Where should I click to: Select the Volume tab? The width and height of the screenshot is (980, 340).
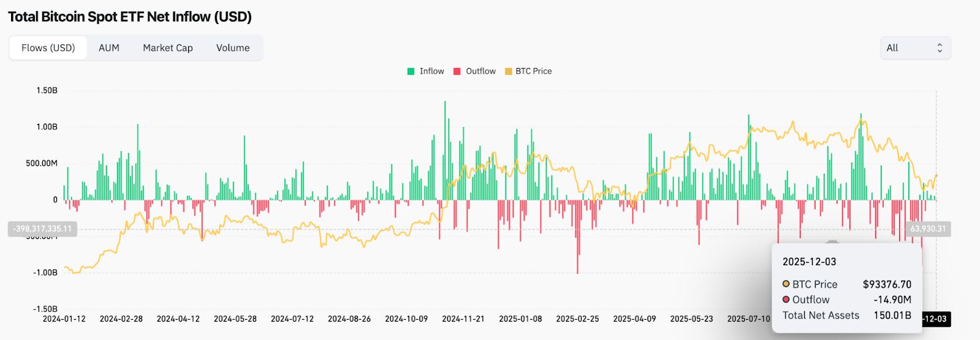[x=233, y=48]
